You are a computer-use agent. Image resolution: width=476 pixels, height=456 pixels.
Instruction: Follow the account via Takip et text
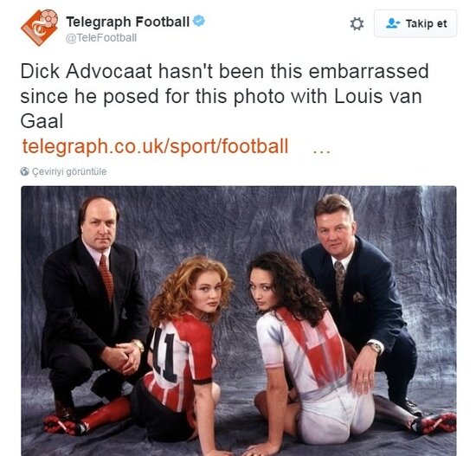[x=426, y=23]
